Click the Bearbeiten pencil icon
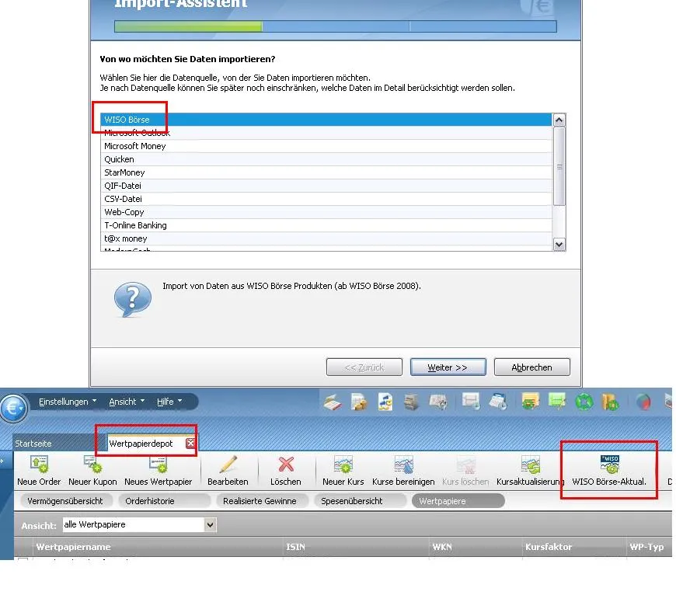676x616 pixels. click(x=228, y=465)
